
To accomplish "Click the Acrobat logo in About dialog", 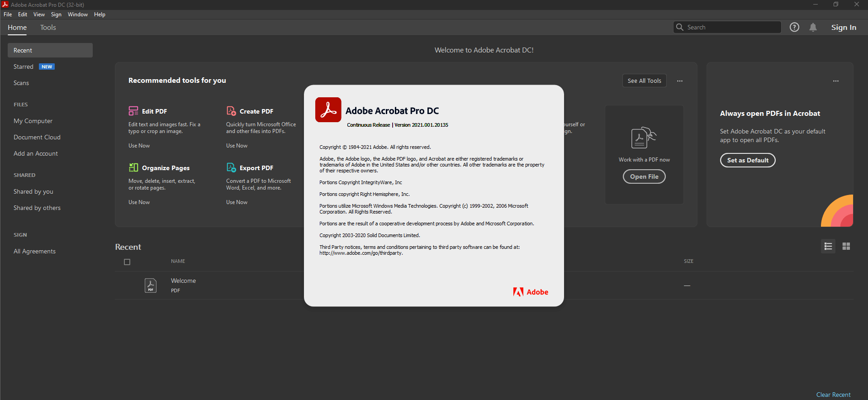I will (328, 110).
